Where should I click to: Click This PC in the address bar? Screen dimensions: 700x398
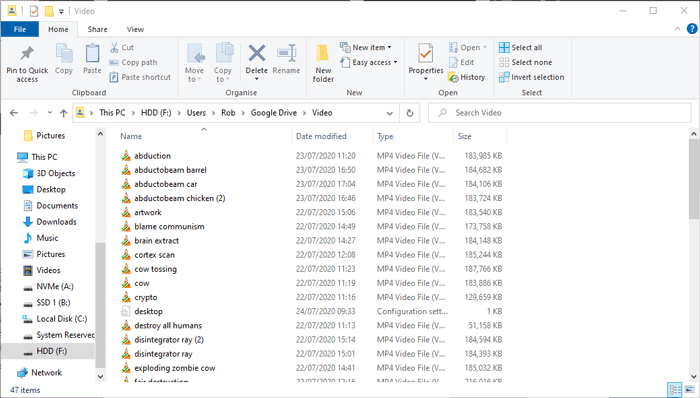pyautogui.click(x=112, y=113)
